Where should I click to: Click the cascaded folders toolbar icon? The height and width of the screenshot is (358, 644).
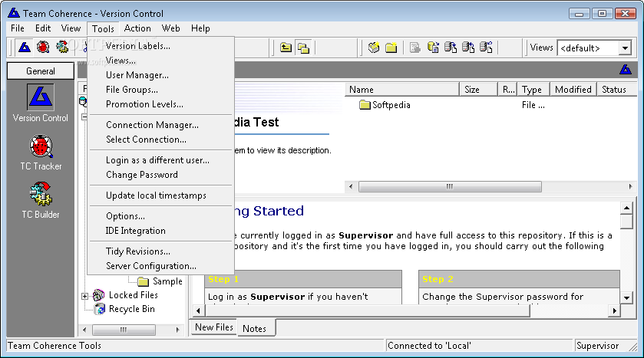[x=303, y=48]
